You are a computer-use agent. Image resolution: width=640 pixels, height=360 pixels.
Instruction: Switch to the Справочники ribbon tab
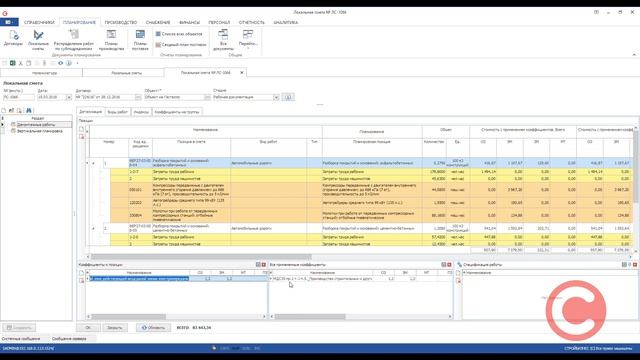(x=39, y=22)
